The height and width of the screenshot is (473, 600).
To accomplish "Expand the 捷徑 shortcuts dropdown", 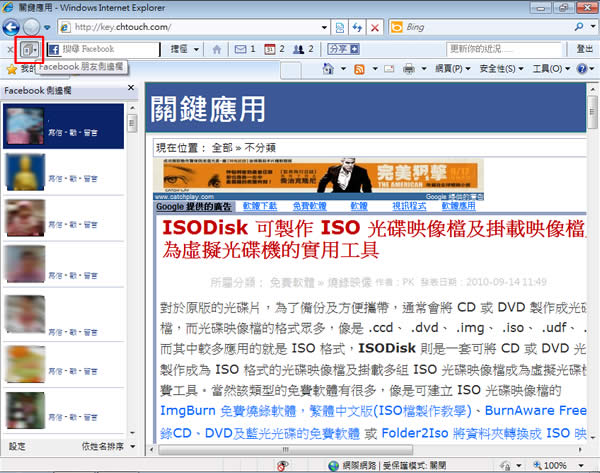I will pyautogui.click(x=183, y=49).
